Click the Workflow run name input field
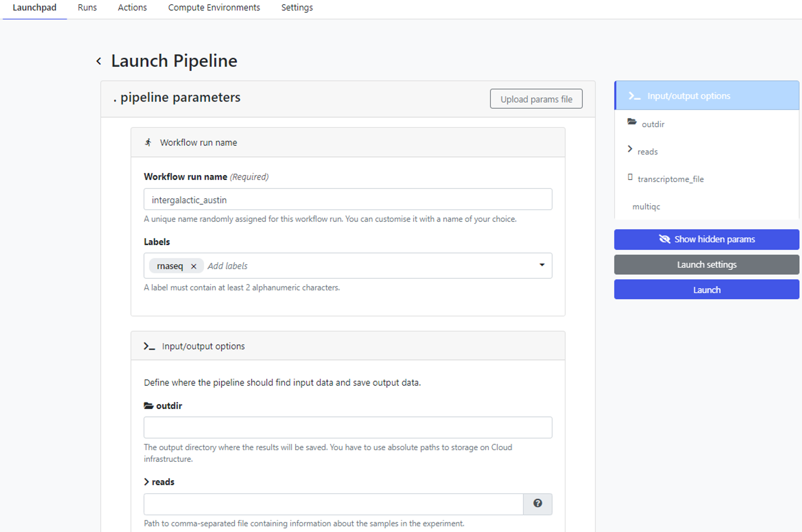 [347, 199]
